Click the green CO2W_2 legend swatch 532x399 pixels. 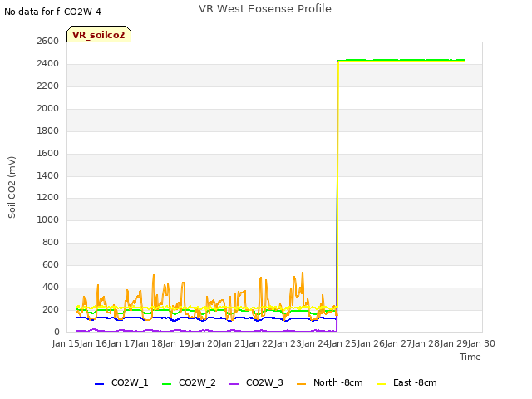(x=166, y=384)
